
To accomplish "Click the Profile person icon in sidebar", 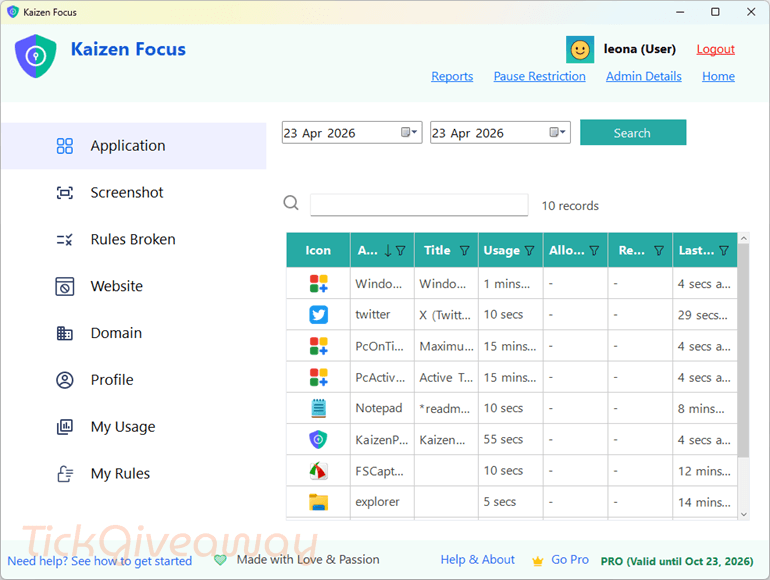I will coord(65,380).
